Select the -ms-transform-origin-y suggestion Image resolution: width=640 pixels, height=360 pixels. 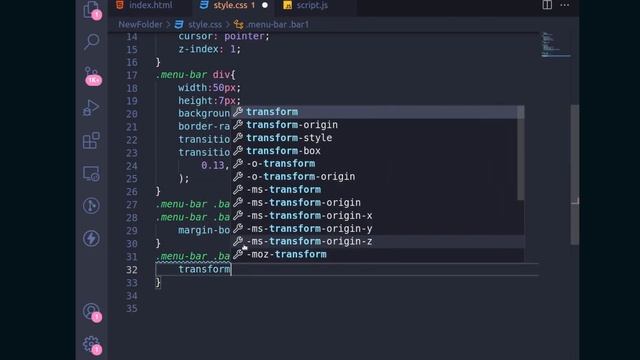pyautogui.click(x=378, y=229)
